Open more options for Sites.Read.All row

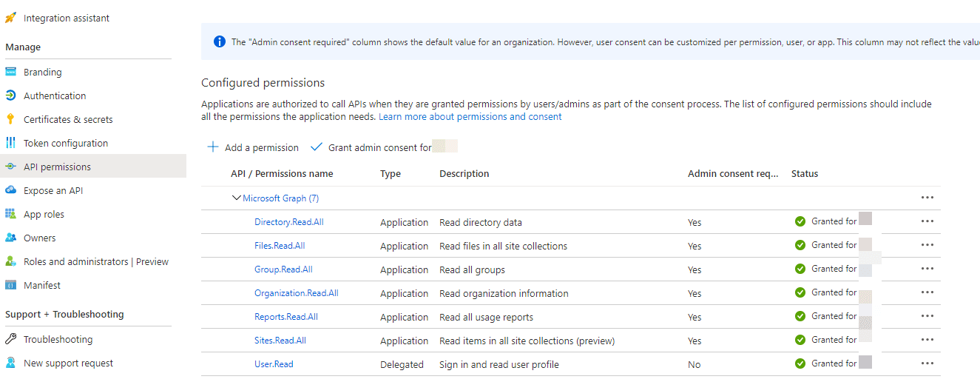click(927, 340)
